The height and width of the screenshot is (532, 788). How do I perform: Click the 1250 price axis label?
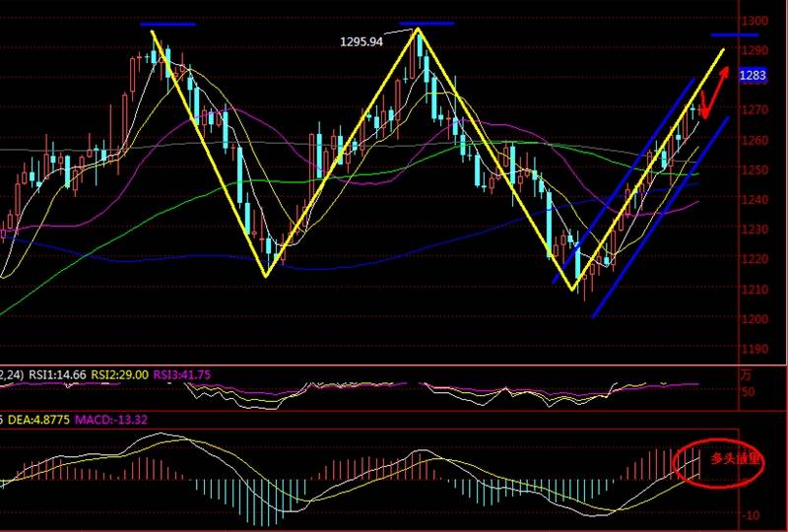[755, 170]
